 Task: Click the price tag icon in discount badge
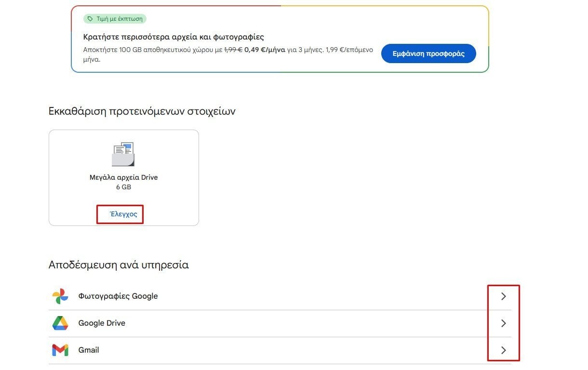(90, 19)
